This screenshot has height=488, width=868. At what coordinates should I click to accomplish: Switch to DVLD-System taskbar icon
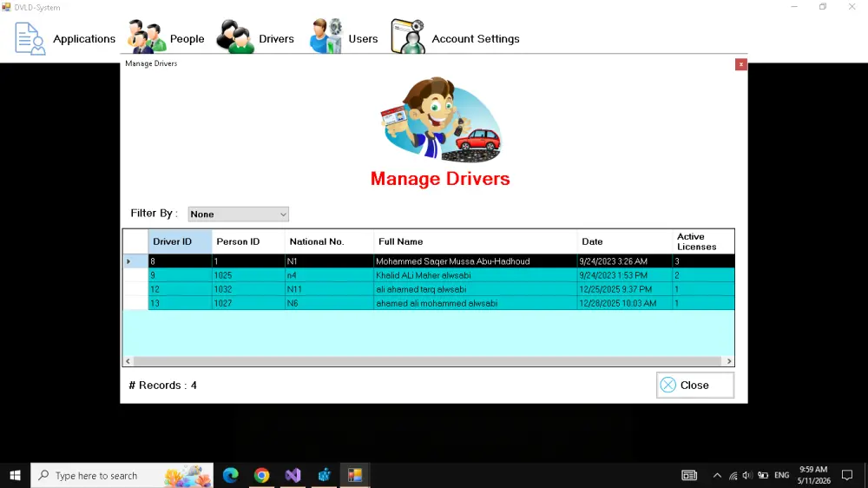coord(355,475)
